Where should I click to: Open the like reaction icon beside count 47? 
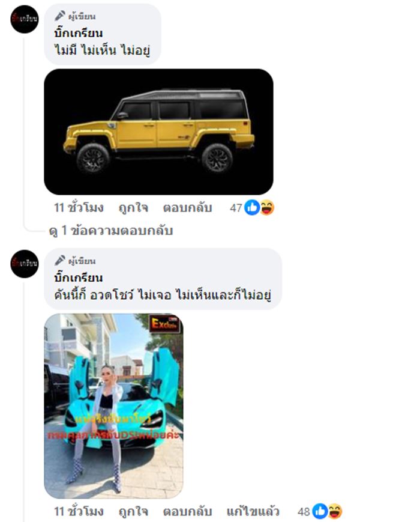252,208
